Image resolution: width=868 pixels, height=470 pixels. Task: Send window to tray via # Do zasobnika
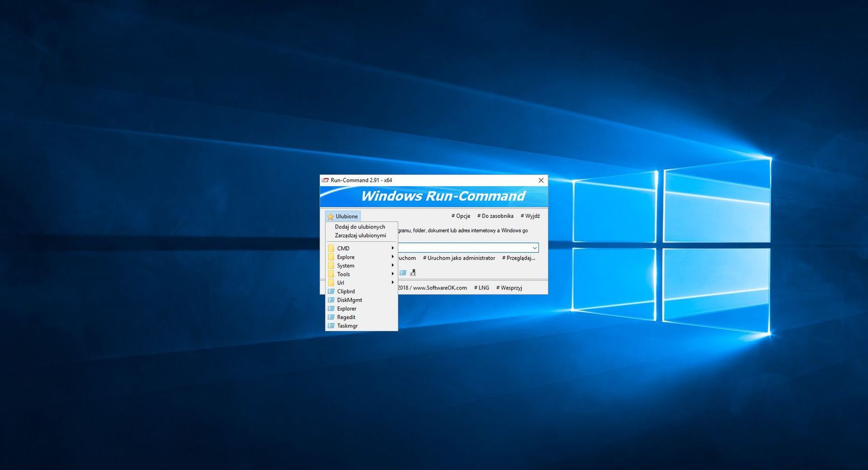click(x=496, y=216)
